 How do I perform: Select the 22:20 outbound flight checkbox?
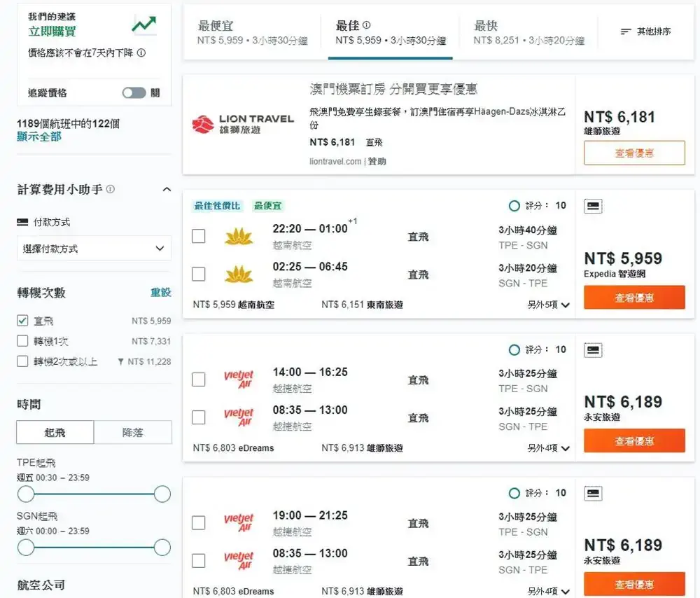pos(199,236)
